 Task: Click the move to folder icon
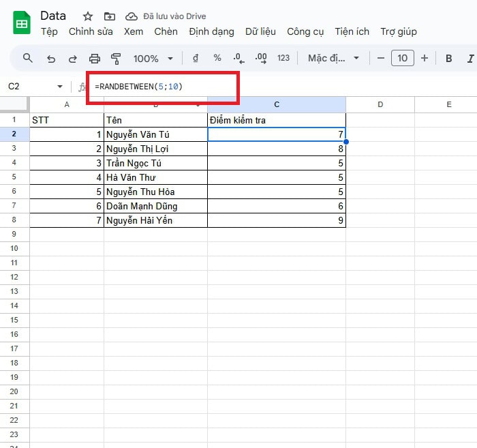[x=109, y=16]
